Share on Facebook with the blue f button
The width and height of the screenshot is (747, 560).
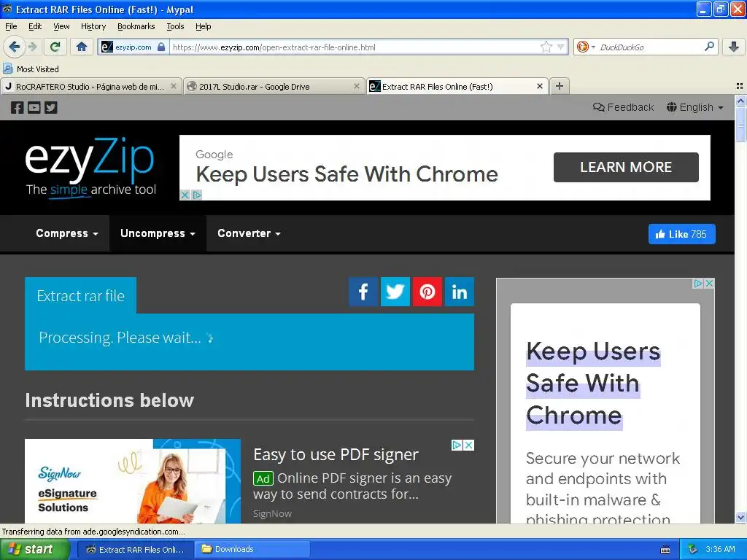(x=363, y=292)
